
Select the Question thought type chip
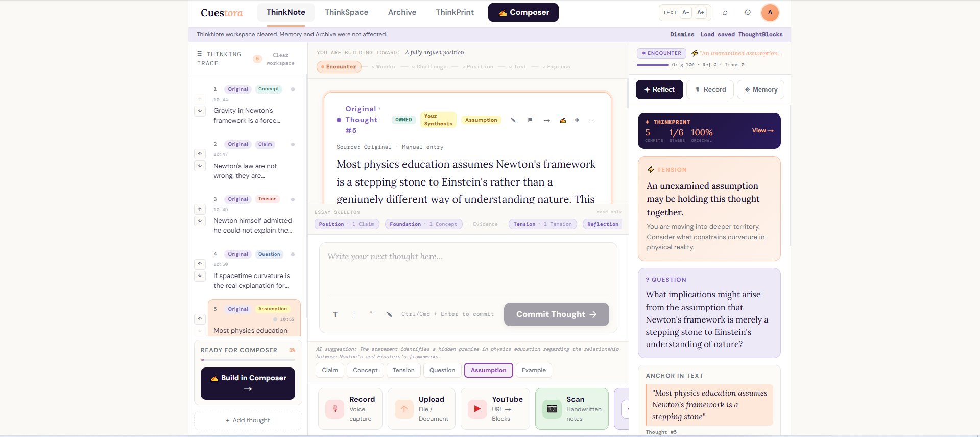(442, 370)
